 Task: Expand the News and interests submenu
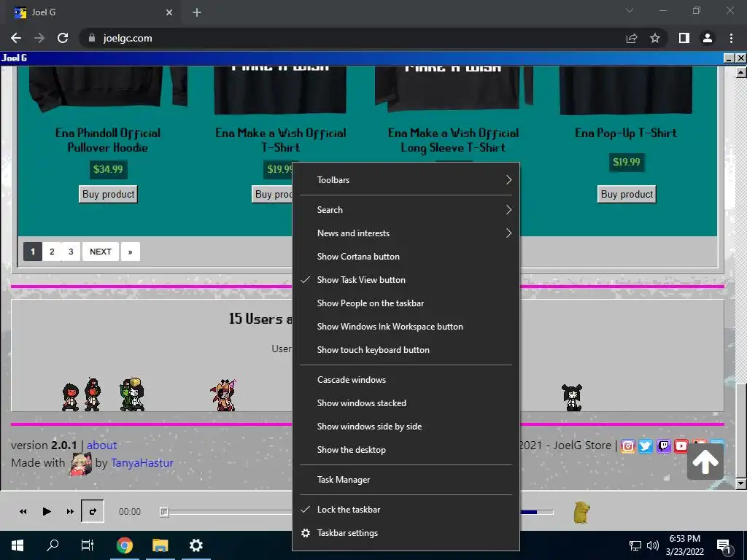[406, 233]
